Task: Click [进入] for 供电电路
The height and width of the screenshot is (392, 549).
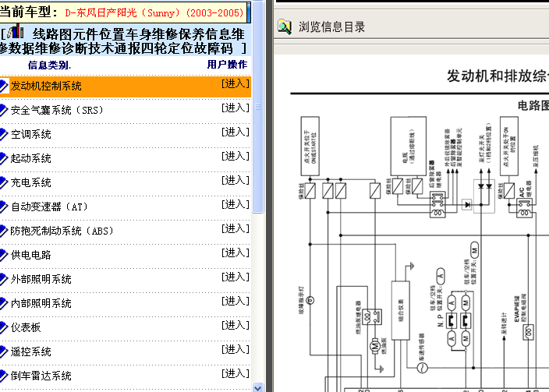Action: pos(236,253)
